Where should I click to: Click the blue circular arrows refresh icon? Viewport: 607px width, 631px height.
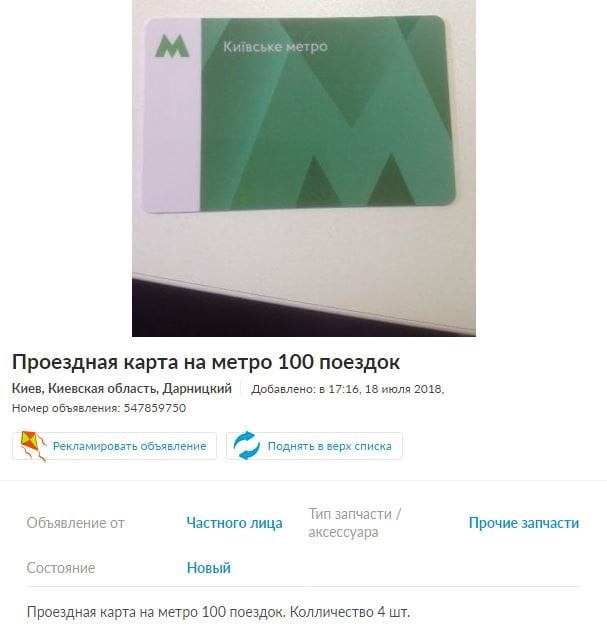(x=246, y=445)
